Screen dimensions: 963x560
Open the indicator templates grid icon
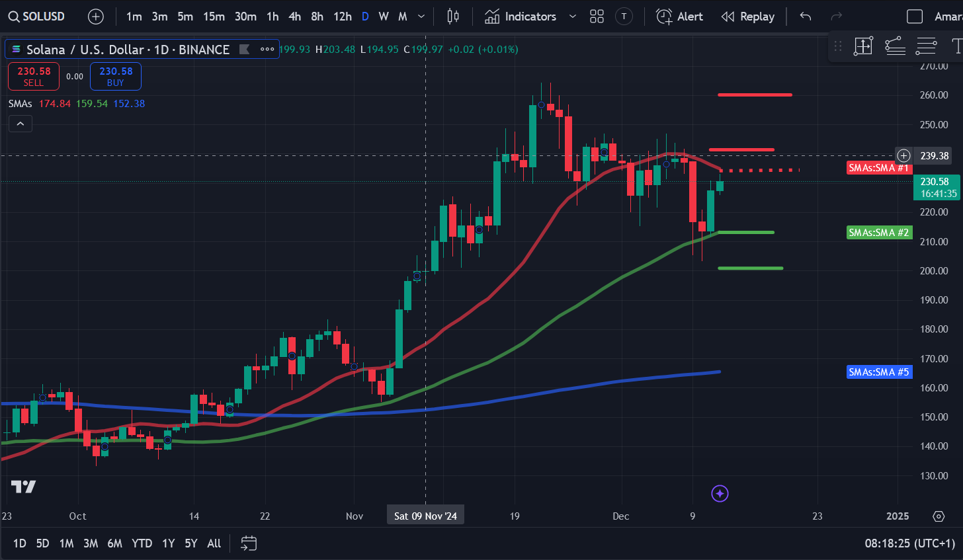tap(597, 17)
